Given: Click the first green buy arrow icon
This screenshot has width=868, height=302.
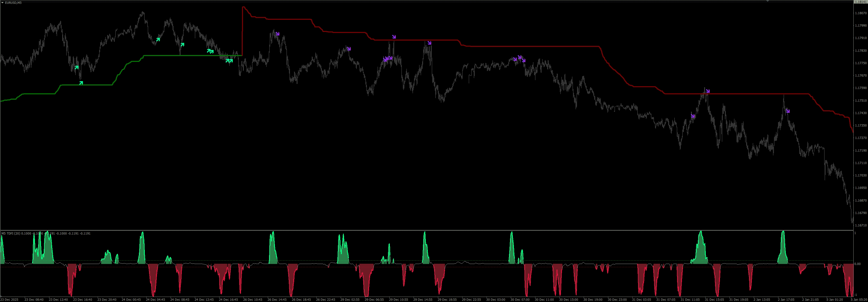Looking at the screenshot, I should 76,67.
